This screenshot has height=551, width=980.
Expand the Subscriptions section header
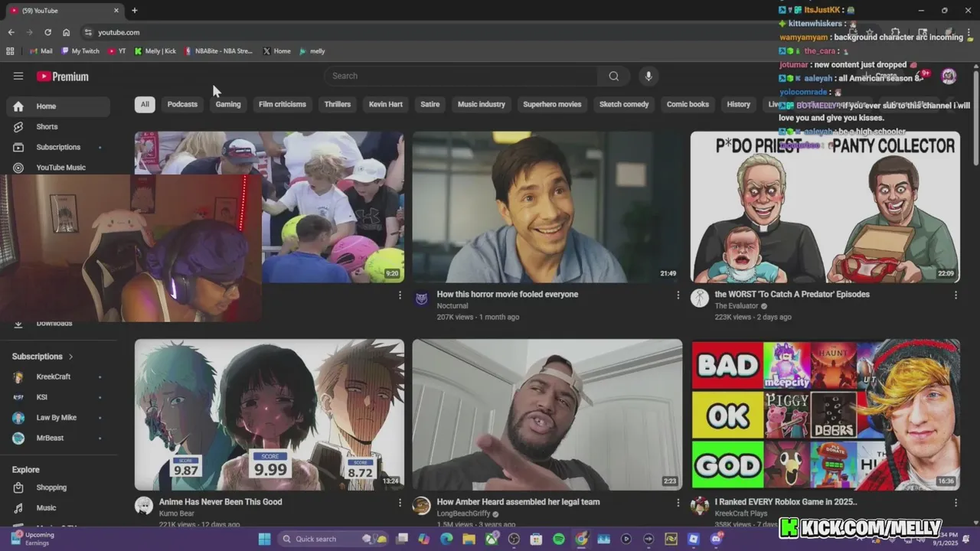click(43, 357)
